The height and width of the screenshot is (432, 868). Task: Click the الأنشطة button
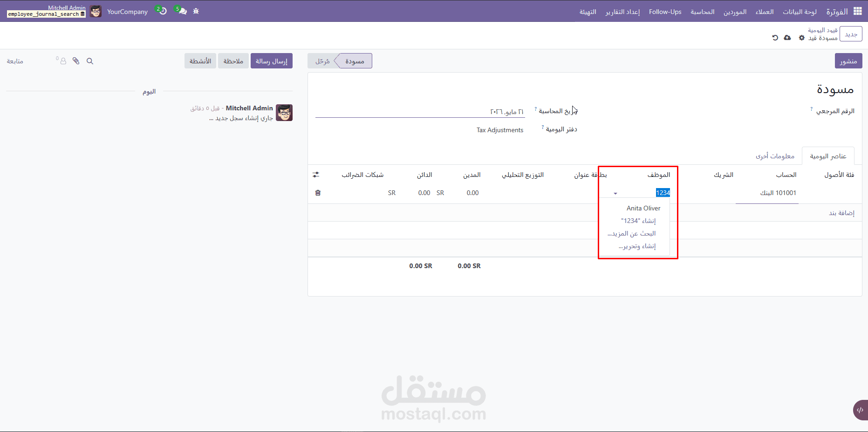point(200,61)
